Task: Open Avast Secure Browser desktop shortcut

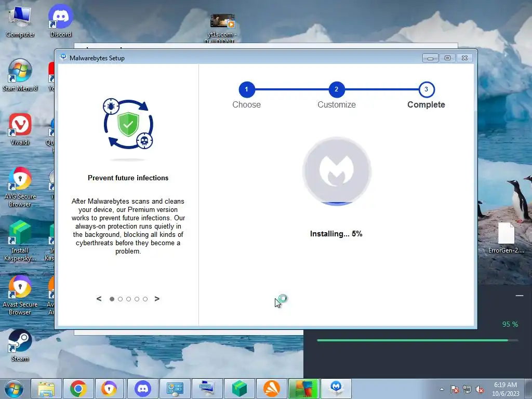Action: pos(20,296)
